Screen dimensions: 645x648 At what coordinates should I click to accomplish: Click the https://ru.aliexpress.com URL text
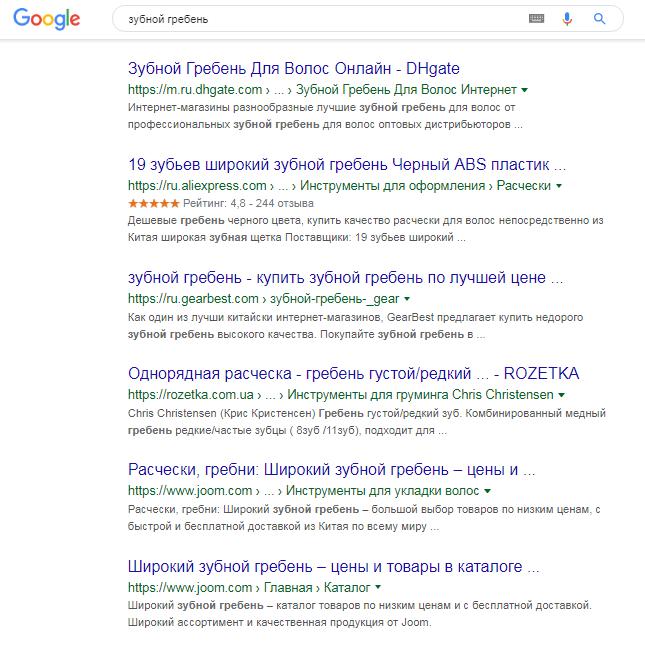pos(197,186)
